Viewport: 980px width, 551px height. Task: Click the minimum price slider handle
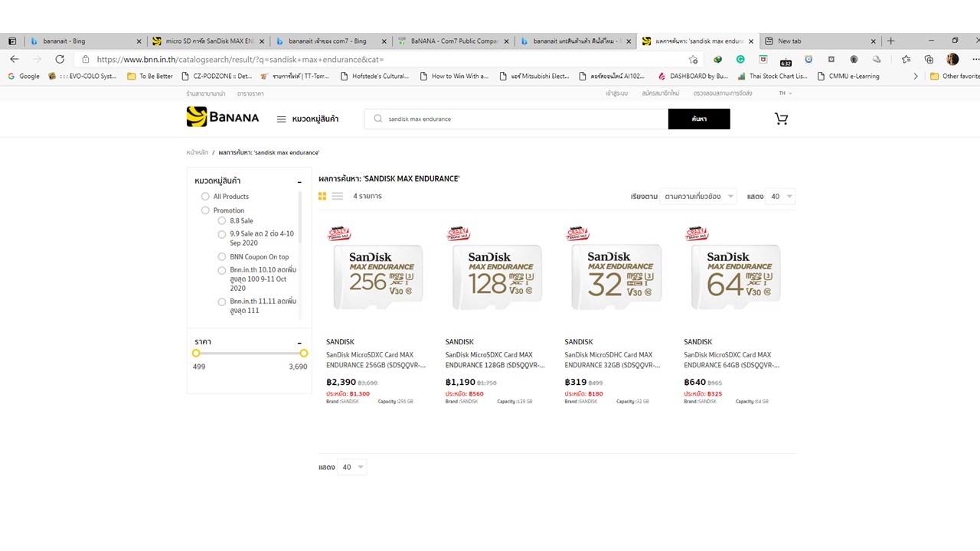point(196,353)
